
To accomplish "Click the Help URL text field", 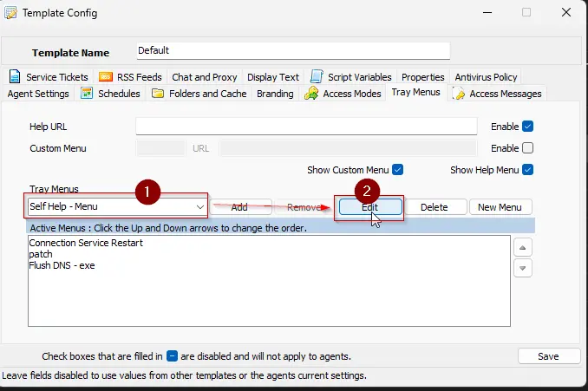I will click(x=306, y=127).
